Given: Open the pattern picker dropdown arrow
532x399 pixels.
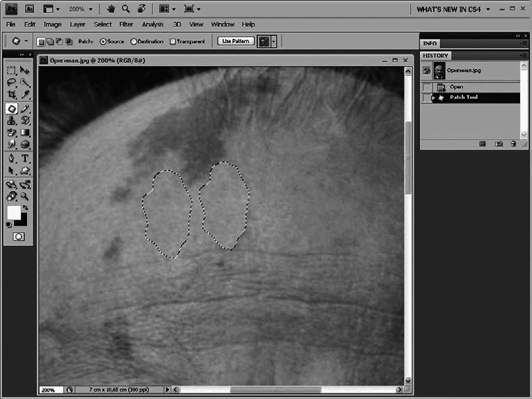Looking at the screenshot, I should pos(274,41).
